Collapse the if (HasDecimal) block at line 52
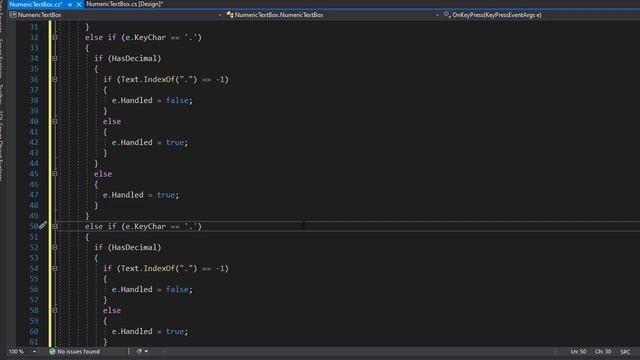The image size is (640, 360). point(55,247)
